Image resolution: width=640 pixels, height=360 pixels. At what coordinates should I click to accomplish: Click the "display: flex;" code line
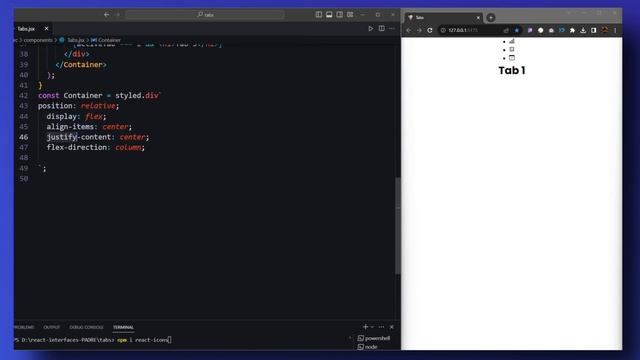76,116
